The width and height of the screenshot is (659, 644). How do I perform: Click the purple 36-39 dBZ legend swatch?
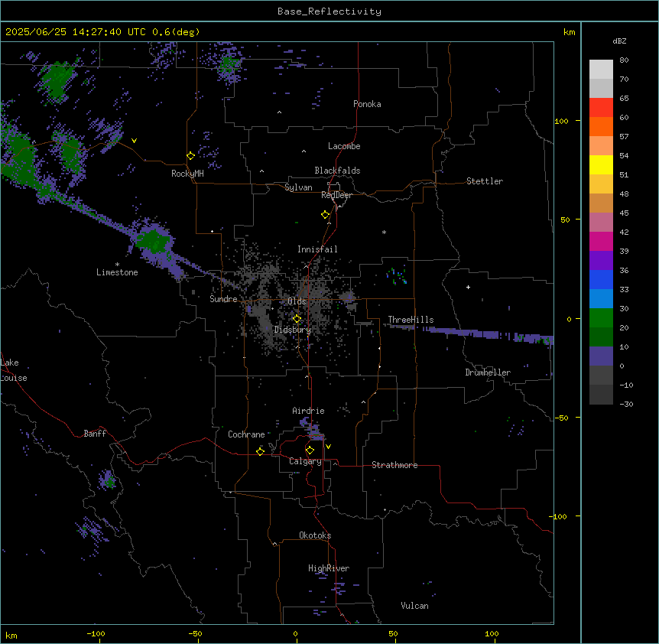(601, 261)
